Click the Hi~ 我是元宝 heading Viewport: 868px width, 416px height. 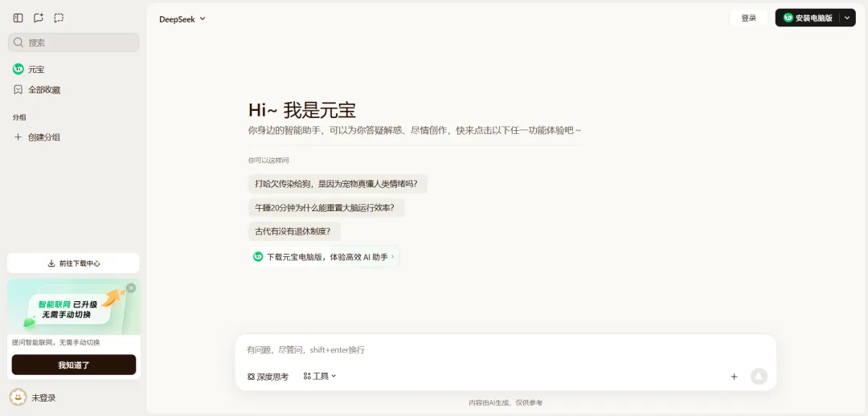pos(301,110)
